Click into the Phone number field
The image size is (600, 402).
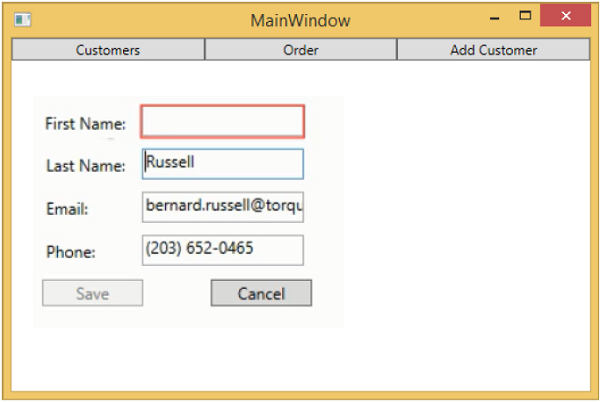tap(222, 250)
